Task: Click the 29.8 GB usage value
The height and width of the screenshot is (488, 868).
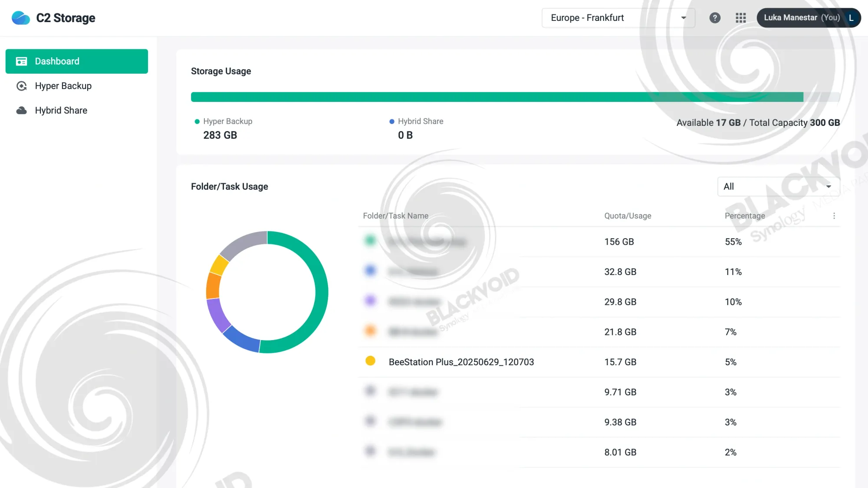Action: (620, 302)
